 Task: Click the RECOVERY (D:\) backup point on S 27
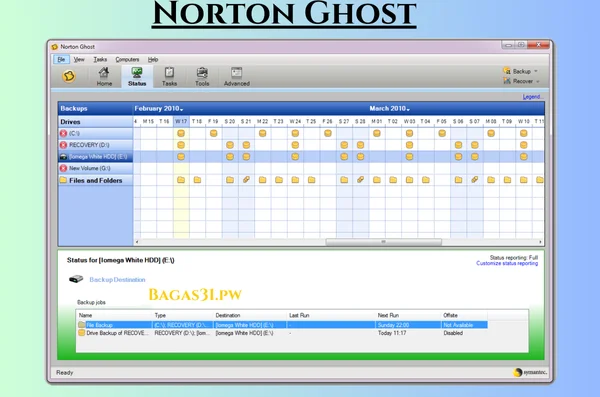(x=344, y=145)
